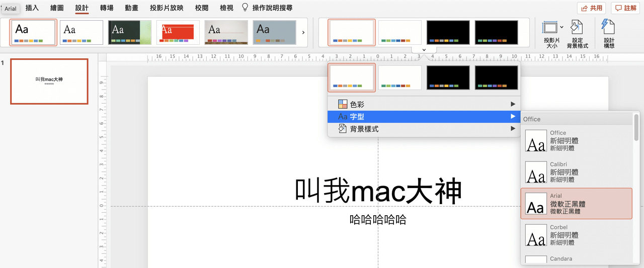Open the 背景樣式 submenu
Viewport: 644px width, 268px height.
pos(424,129)
